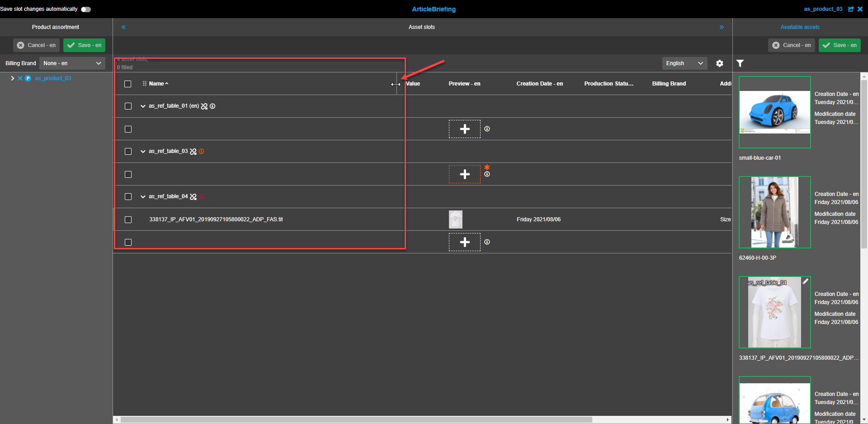Click the ArticleBriefing title

tap(434, 9)
